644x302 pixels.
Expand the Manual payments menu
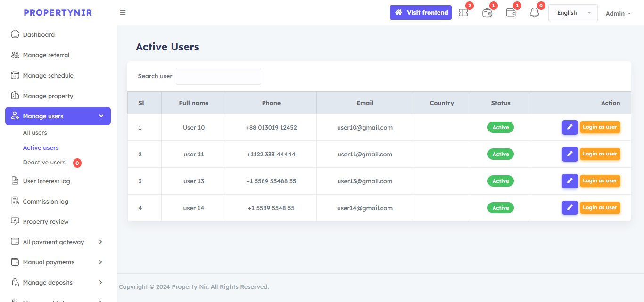point(100,262)
